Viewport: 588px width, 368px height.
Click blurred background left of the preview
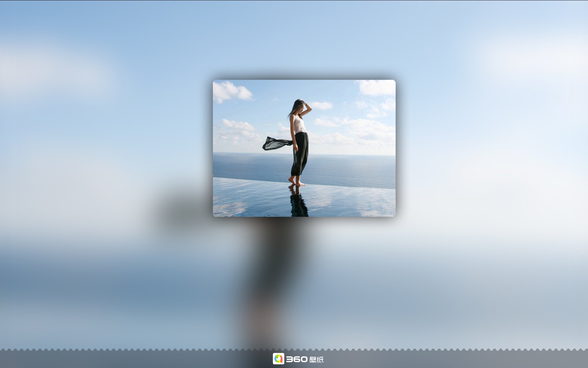tap(104, 147)
